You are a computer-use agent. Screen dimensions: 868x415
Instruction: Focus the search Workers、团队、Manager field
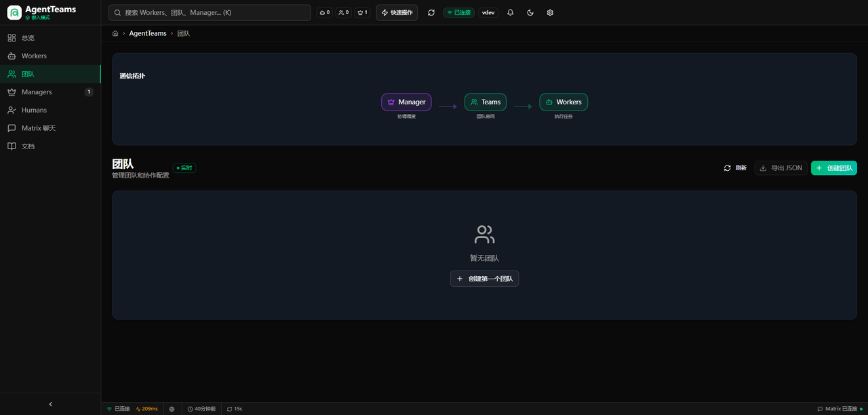[210, 12]
